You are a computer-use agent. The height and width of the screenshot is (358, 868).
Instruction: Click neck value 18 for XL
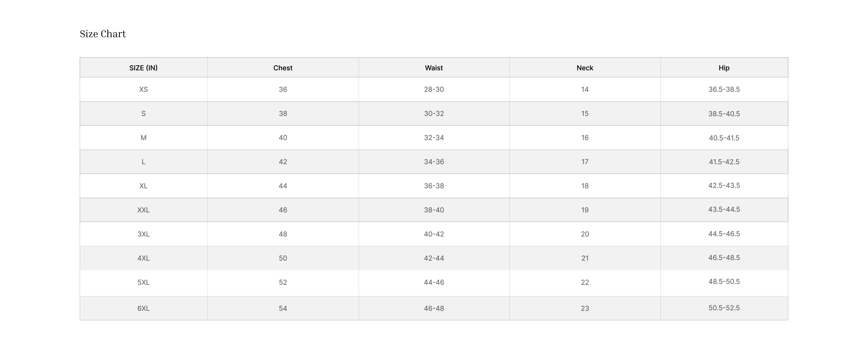point(585,186)
